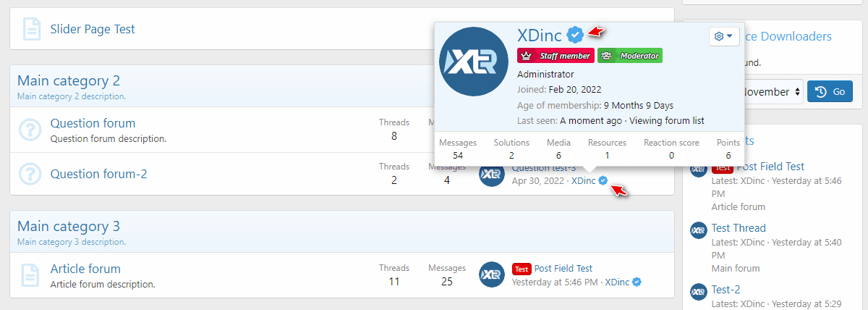Click the Article forum document icon
The image size is (868, 310).
coord(30,275)
